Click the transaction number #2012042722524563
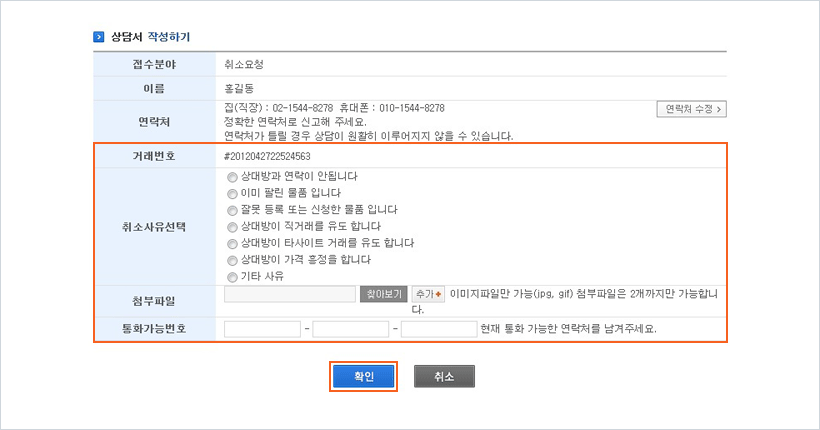 tap(267, 156)
